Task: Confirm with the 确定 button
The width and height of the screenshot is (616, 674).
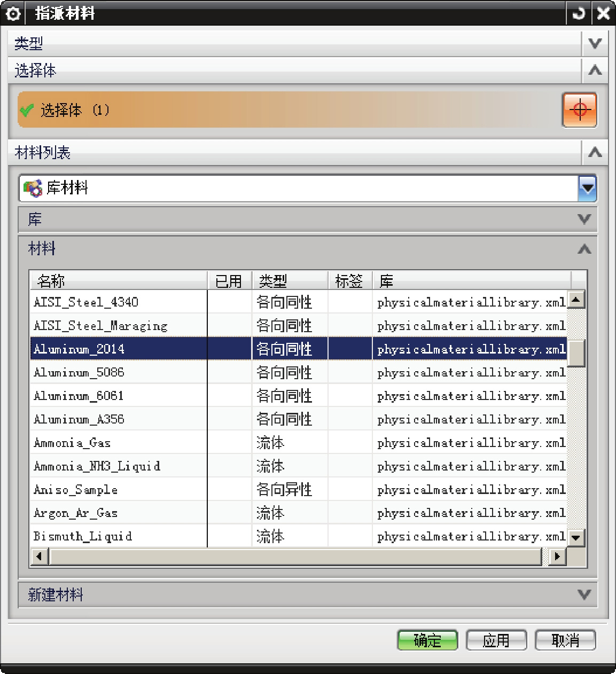Action: (427, 640)
